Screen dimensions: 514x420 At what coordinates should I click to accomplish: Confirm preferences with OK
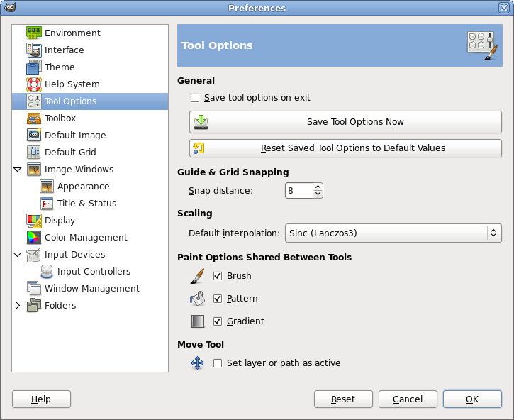click(472, 399)
